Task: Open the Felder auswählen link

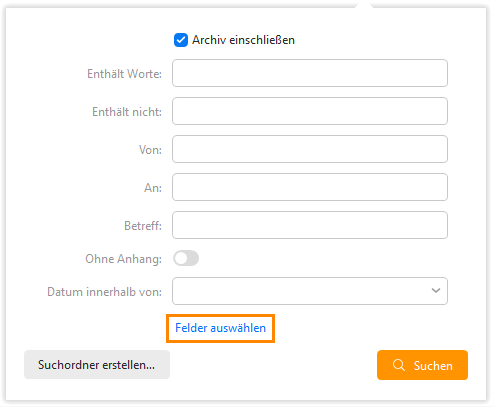Action: pyautogui.click(x=220, y=328)
